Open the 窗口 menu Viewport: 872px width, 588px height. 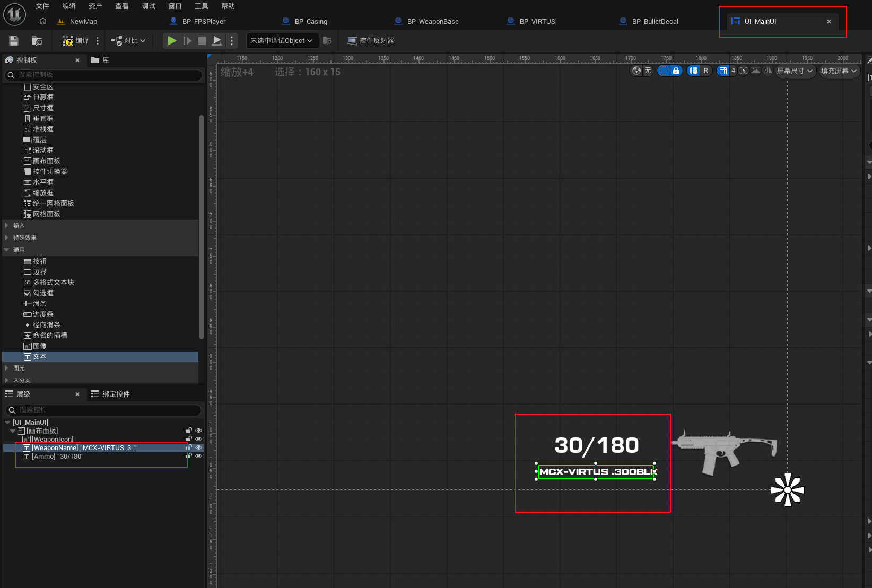tap(175, 6)
